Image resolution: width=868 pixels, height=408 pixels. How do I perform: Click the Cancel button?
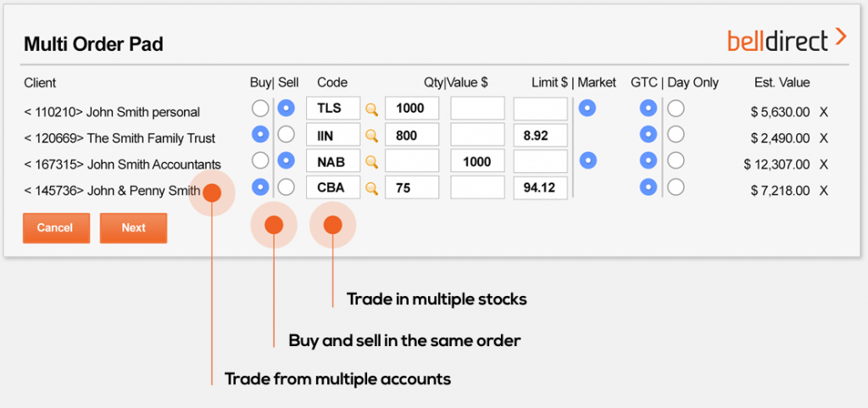point(55,227)
